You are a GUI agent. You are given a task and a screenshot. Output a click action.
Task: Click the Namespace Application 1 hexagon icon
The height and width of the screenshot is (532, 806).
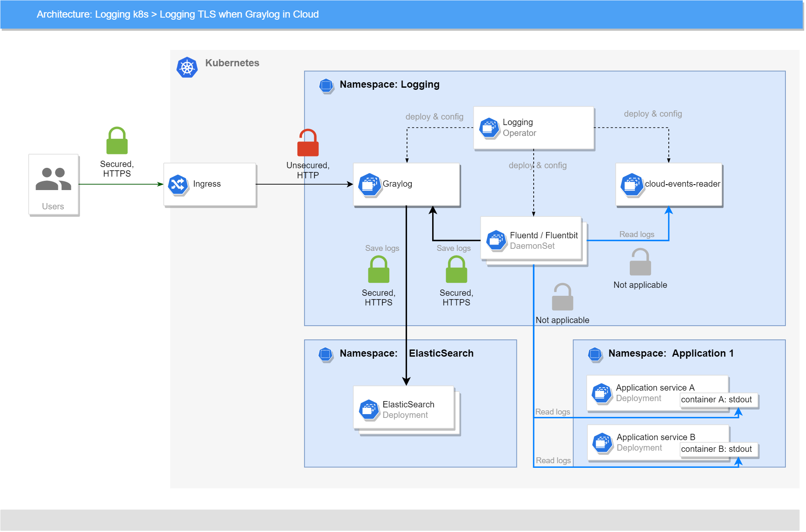click(595, 355)
